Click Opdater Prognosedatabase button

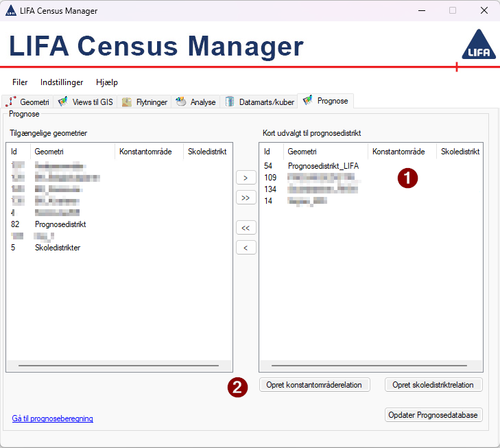(x=433, y=415)
